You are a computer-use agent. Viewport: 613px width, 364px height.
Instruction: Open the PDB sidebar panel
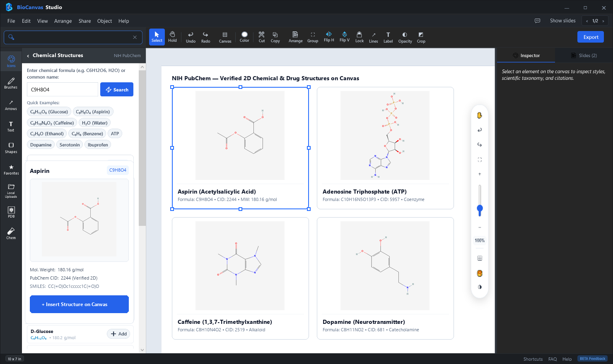click(11, 212)
